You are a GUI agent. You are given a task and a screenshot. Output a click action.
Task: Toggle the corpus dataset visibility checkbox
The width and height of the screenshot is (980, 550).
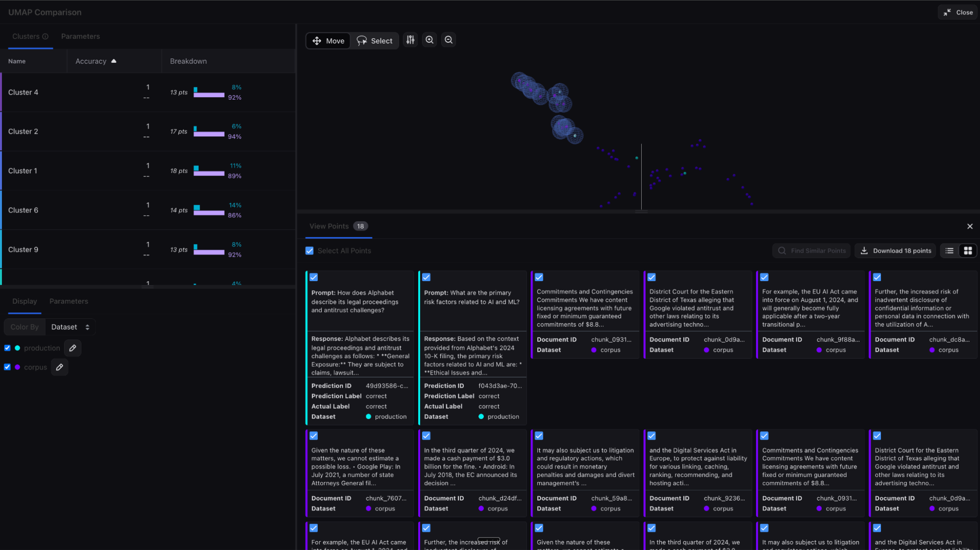[7, 367]
